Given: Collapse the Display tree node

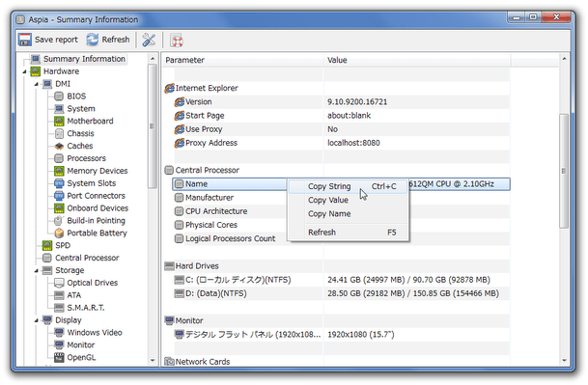Looking at the screenshot, I should click(x=37, y=320).
